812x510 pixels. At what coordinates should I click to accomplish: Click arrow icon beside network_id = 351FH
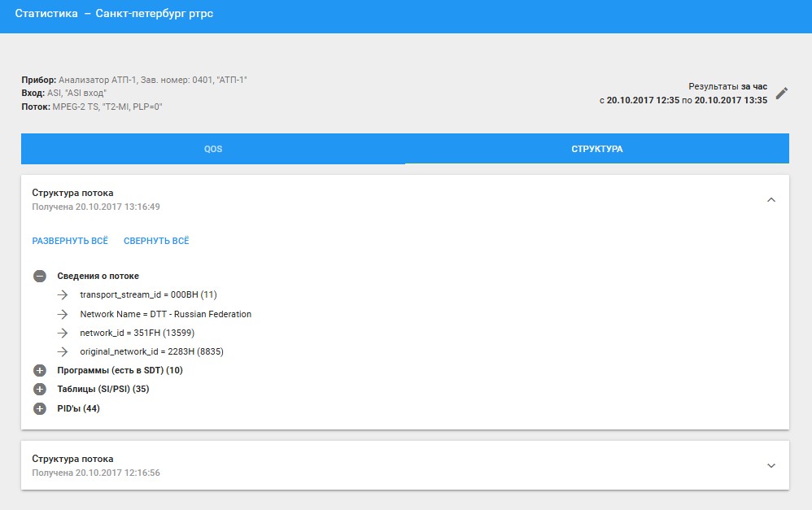[x=63, y=333]
